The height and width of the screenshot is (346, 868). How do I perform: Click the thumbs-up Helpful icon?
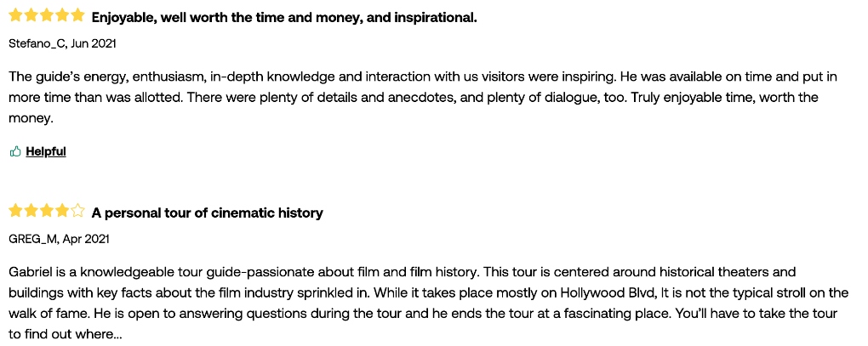click(x=15, y=151)
